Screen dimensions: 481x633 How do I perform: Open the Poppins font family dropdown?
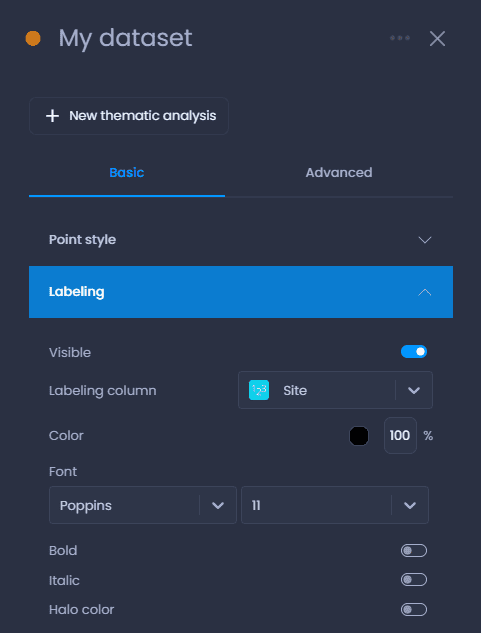(x=143, y=505)
